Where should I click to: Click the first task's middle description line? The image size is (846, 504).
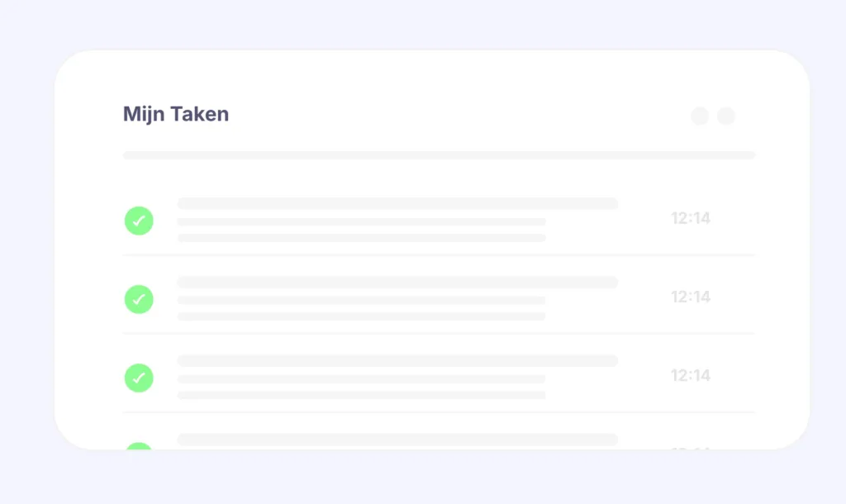pyautogui.click(x=361, y=222)
